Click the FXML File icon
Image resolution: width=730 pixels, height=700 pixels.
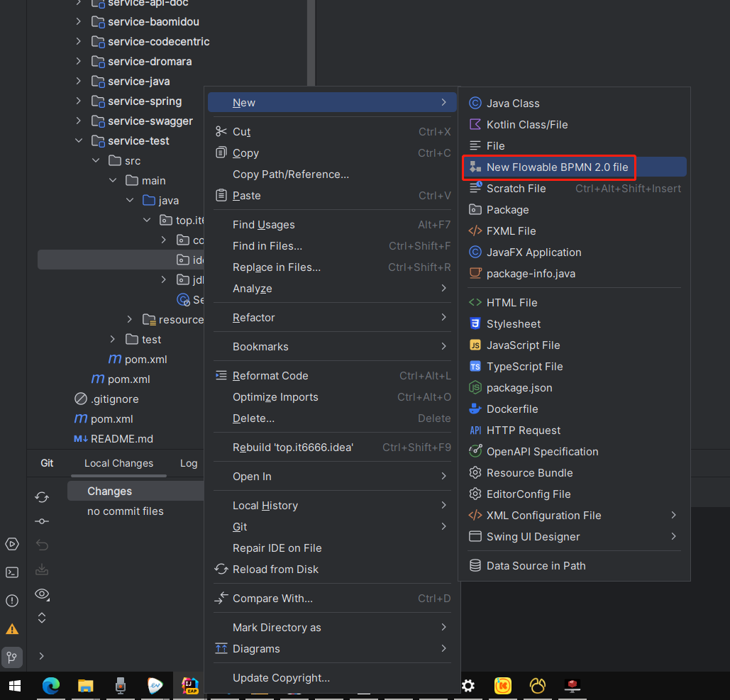tap(475, 231)
